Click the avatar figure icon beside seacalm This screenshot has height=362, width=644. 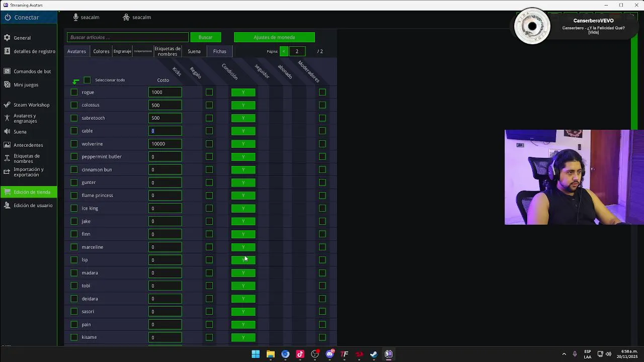126,17
